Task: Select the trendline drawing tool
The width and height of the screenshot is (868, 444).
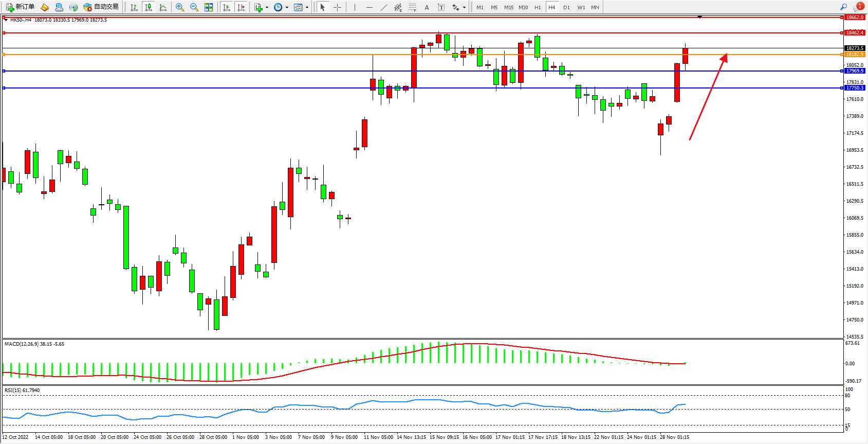Action: [x=384, y=7]
